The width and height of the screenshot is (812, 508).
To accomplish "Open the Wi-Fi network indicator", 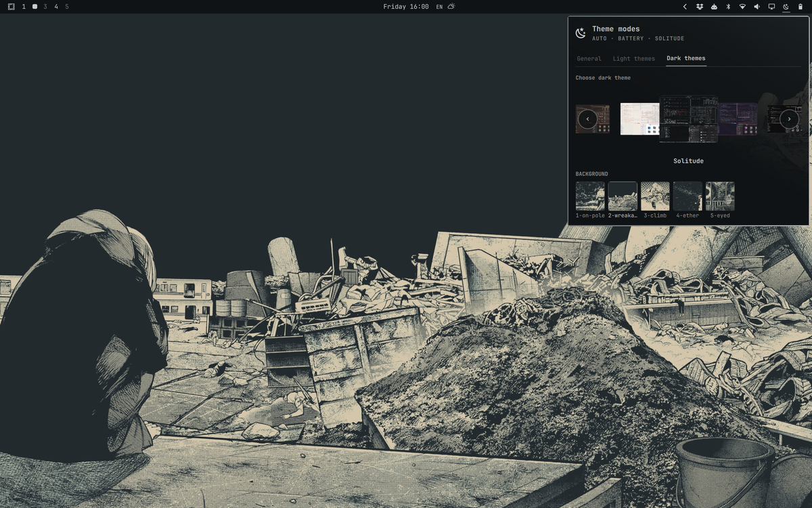I will pyautogui.click(x=742, y=7).
